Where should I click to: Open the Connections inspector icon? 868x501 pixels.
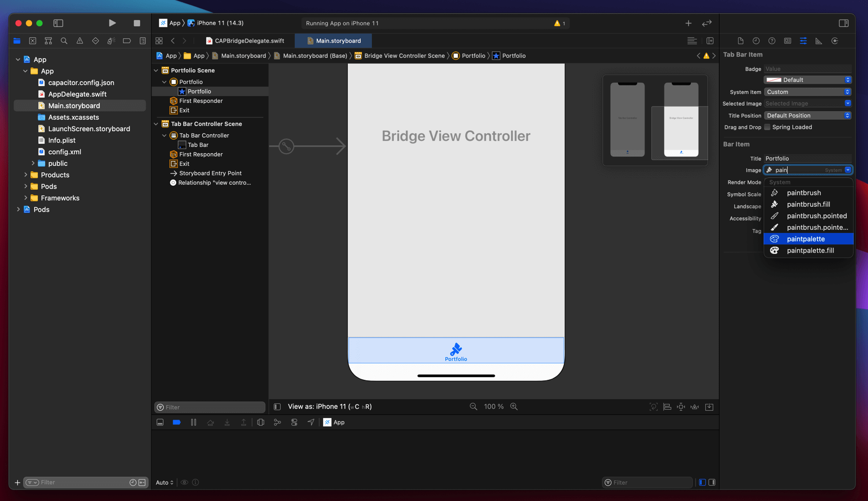click(x=835, y=41)
